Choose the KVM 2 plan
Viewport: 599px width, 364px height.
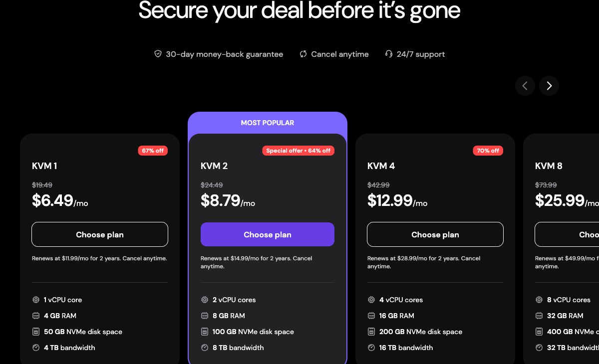point(268,234)
